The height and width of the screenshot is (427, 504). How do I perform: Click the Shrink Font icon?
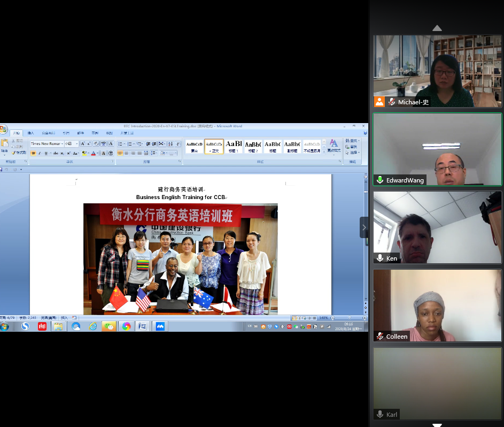89,144
